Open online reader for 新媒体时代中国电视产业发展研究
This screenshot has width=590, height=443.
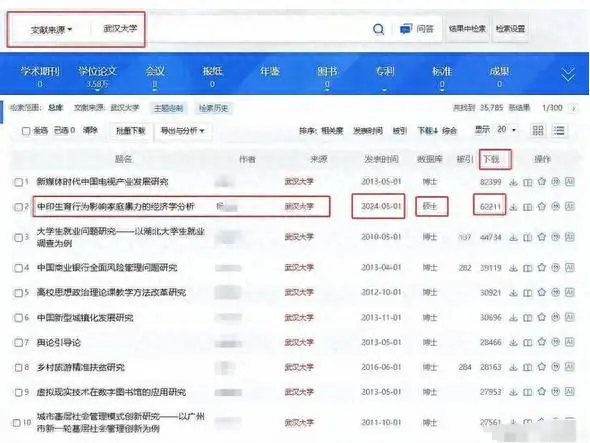tap(528, 182)
